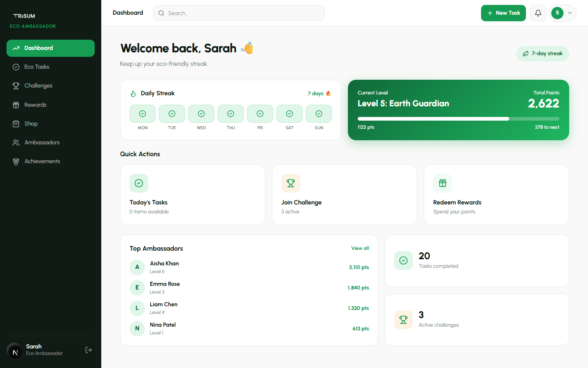This screenshot has height=368, width=588.
Task: Click Aisha Khan's 3,110 pts
Action: tap(359, 267)
